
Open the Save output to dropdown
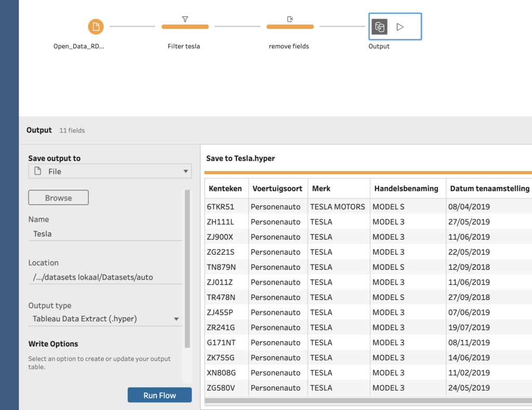185,171
